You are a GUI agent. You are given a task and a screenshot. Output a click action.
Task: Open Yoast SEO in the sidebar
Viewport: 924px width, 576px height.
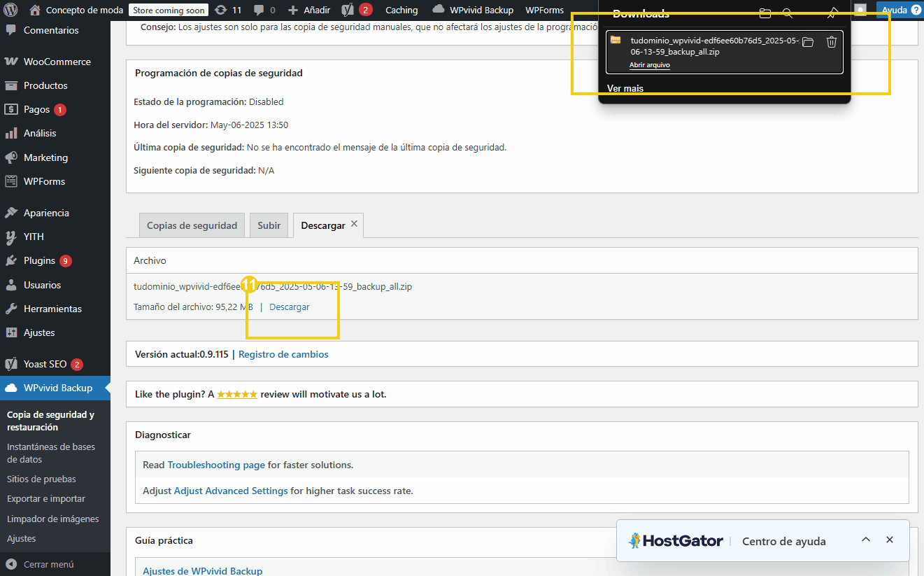point(55,364)
